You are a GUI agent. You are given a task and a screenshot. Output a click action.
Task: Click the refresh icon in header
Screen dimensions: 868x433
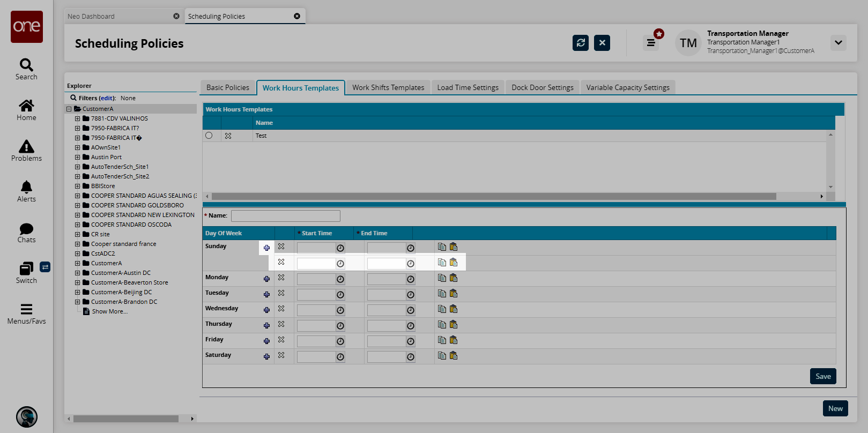click(x=580, y=43)
